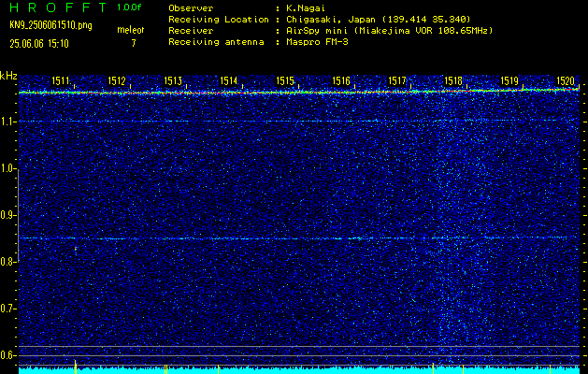Click the Receiving Location value Chigasaki, Japan

point(331,19)
